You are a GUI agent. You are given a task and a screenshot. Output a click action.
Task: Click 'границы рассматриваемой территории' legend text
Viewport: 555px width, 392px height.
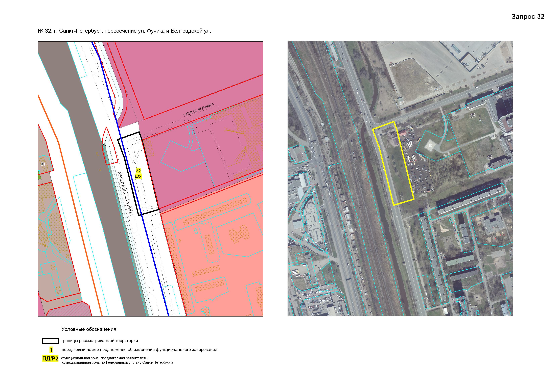pyautogui.click(x=100, y=341)
